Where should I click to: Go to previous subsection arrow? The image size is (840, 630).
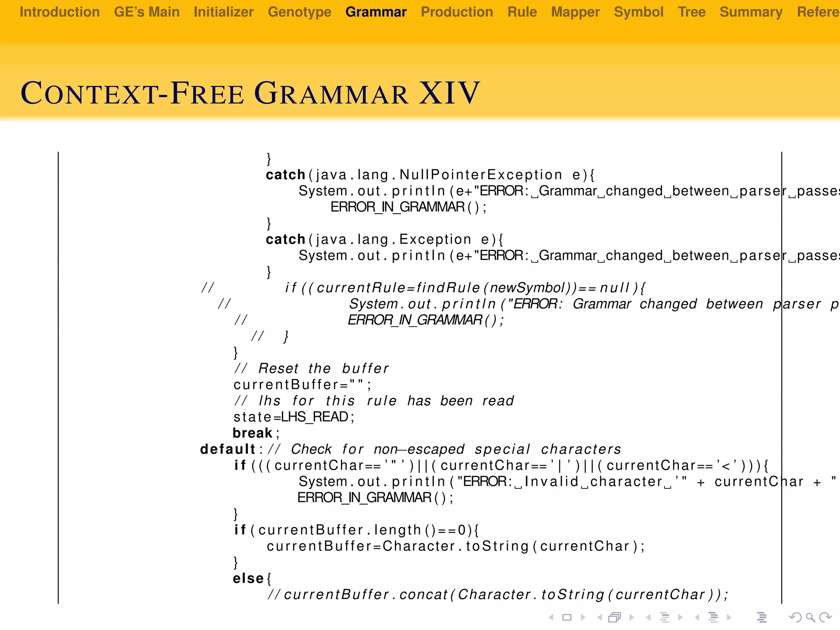pyautogui.click(x=648, y=617)
